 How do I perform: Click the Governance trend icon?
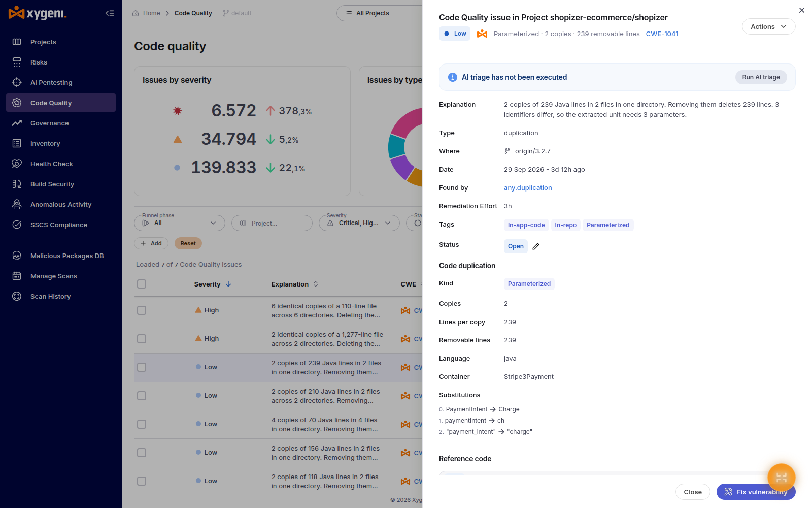pos(17,123)
